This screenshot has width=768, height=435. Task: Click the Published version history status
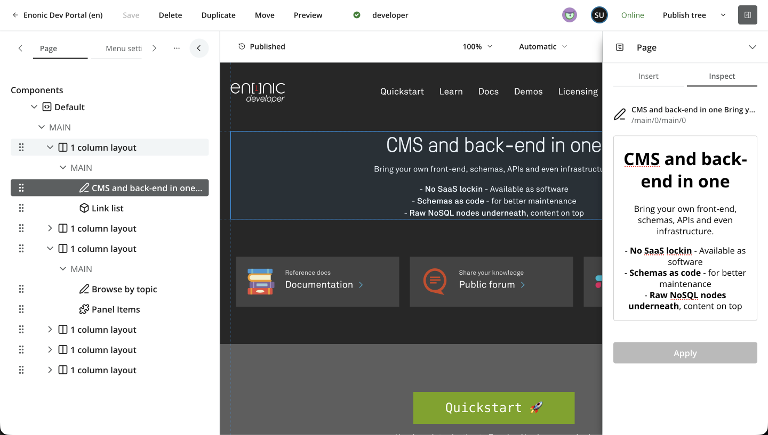coord(262,47)
